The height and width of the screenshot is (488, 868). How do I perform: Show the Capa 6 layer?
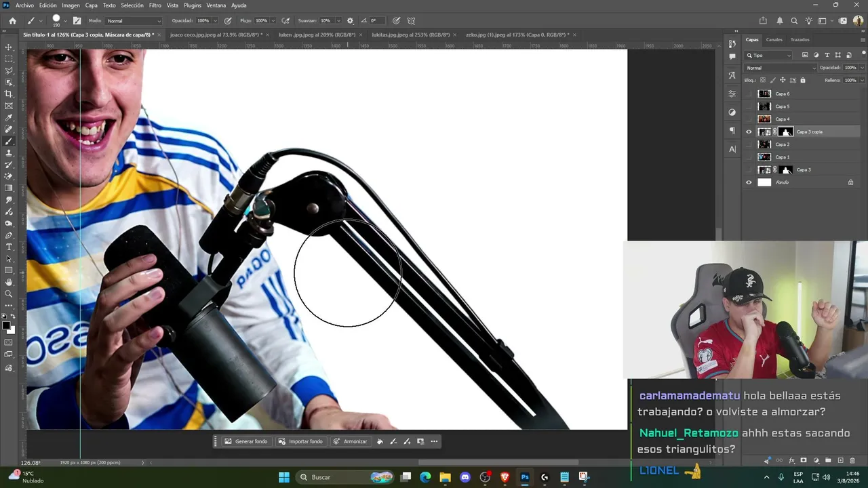(x=749, y=94)
